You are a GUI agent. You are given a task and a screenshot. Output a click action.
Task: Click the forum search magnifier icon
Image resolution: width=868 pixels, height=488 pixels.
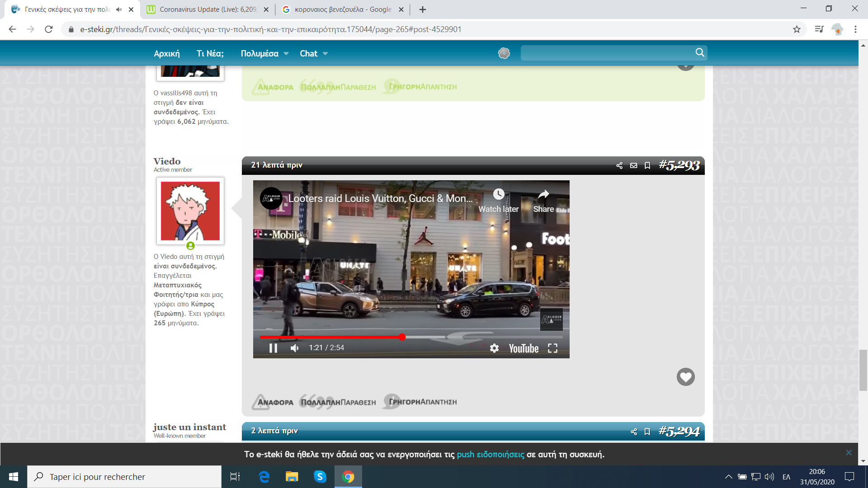pyautogui.click(x=700, y=52)
